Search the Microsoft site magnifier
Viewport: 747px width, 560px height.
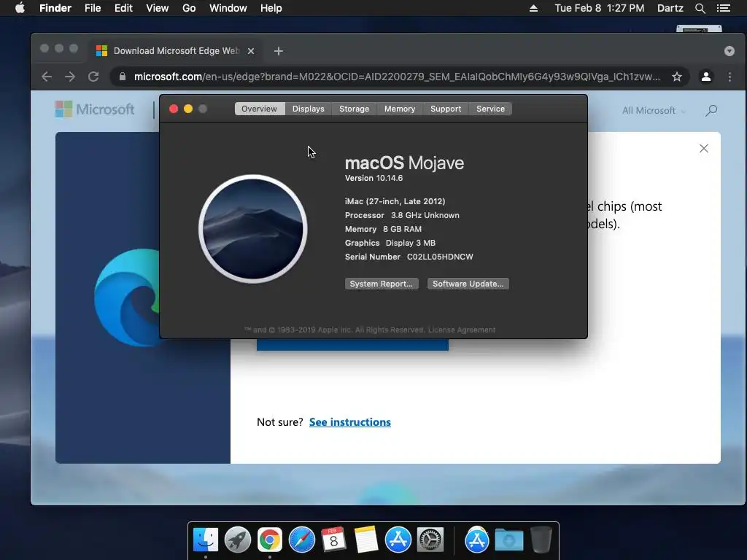point(711,111)
